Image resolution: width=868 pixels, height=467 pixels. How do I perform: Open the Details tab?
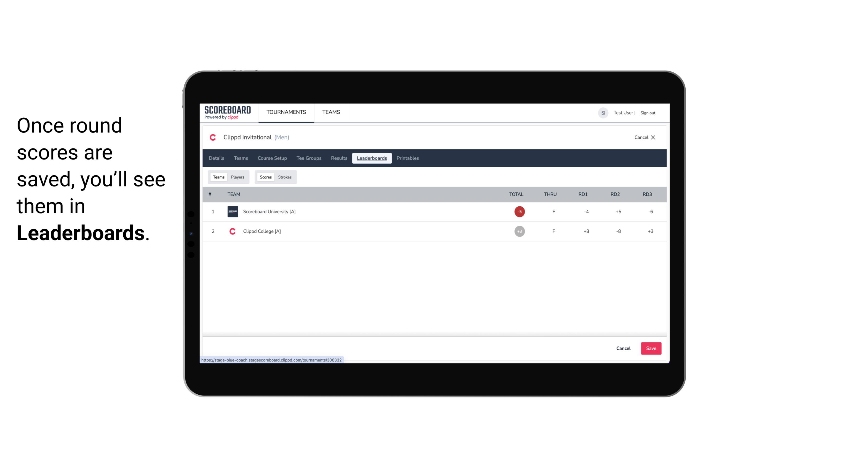(216, 158)
